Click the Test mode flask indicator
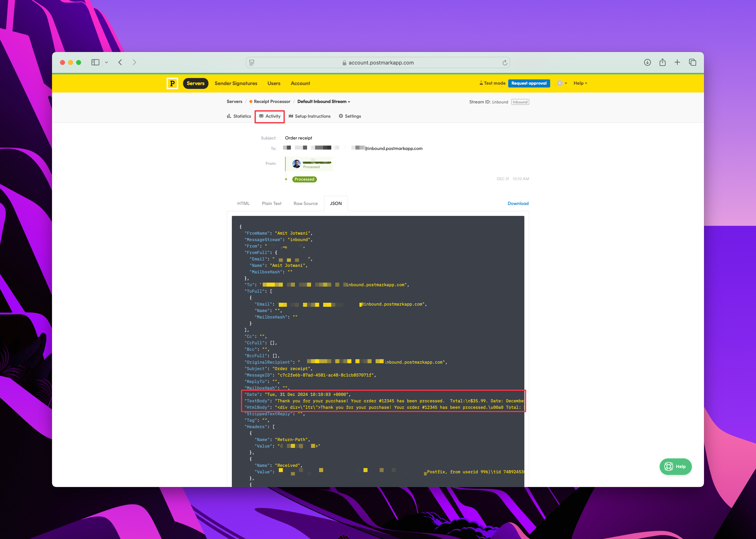 pos(492,83)
